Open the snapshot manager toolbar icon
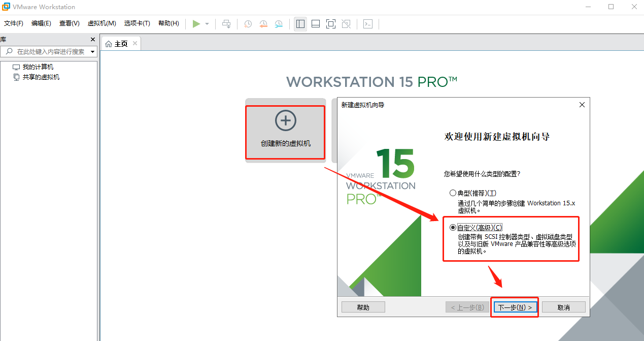Image resolution: width=644 pixels, height=341 pixels. click(x=279, y=24)
